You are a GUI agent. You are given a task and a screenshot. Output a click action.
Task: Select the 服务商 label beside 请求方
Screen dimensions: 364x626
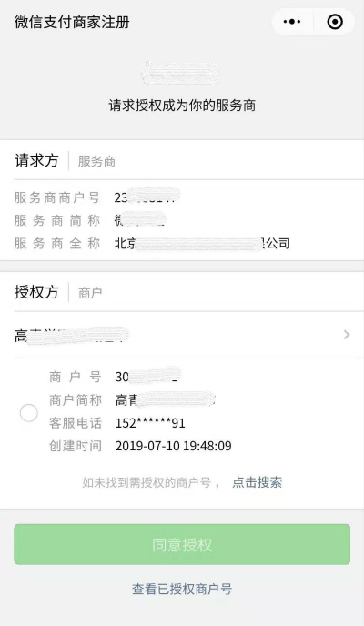point(96,161)
